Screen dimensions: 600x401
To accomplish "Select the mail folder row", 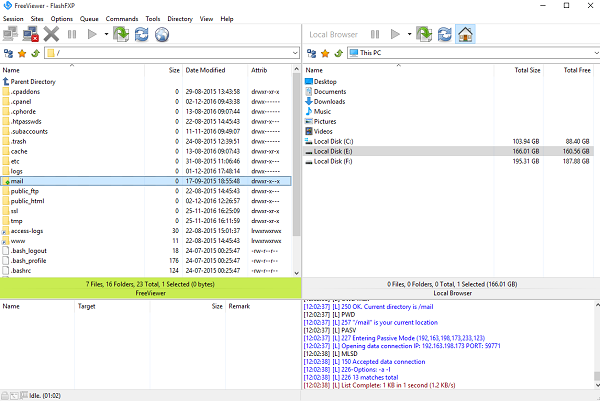I will click(x=146, y=181).
